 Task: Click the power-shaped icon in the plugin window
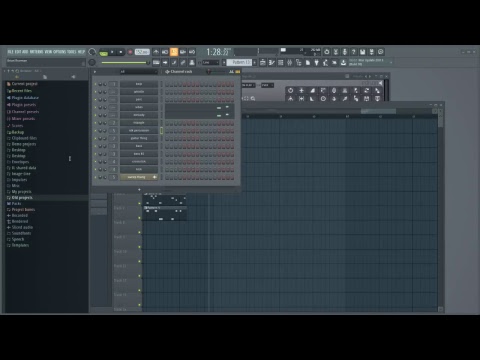click(290, 90)
